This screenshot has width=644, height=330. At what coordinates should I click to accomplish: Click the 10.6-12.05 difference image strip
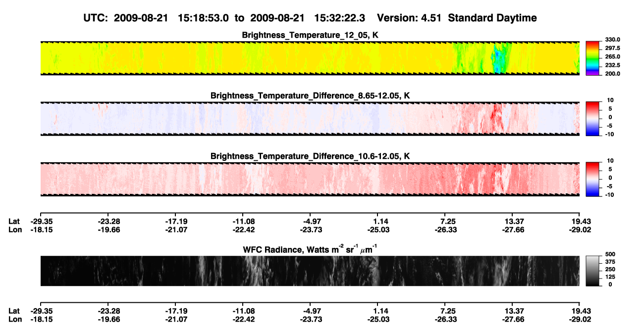(x=310, y=179)
